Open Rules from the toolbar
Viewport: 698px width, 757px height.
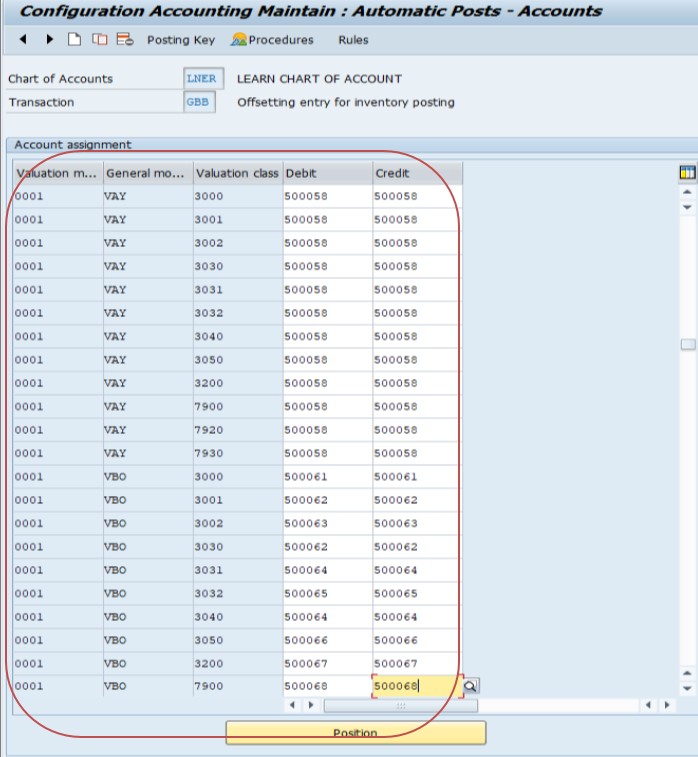click(353, 40)
